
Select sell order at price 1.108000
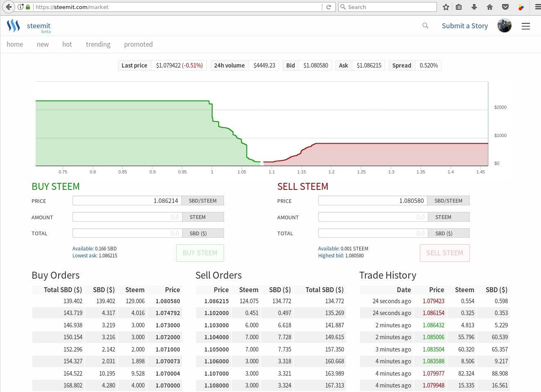pos(271,385)
